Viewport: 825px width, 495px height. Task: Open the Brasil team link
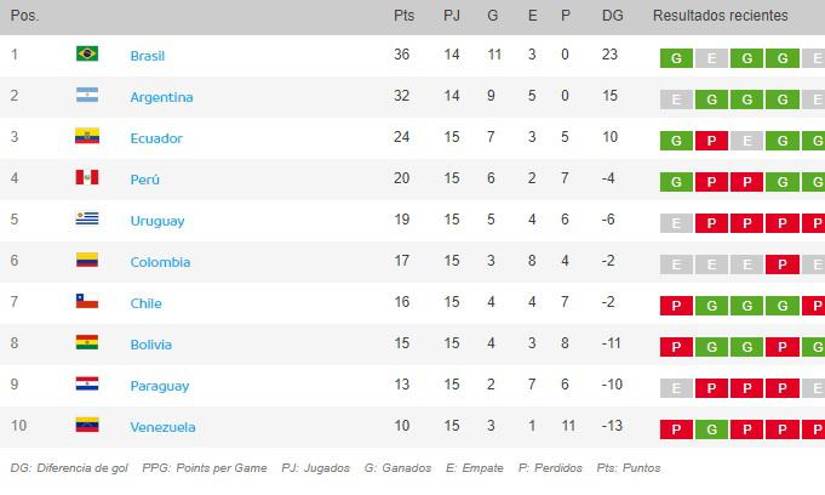coord(147,56)
